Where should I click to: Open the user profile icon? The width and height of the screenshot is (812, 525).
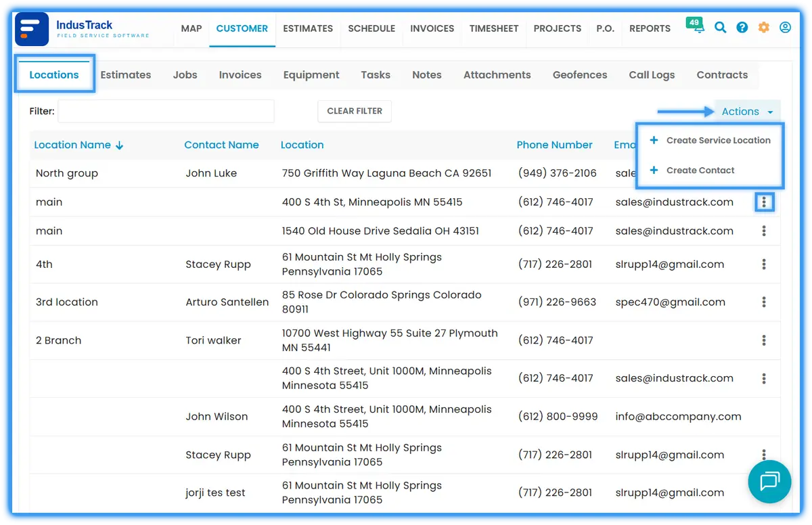(785, 28)
